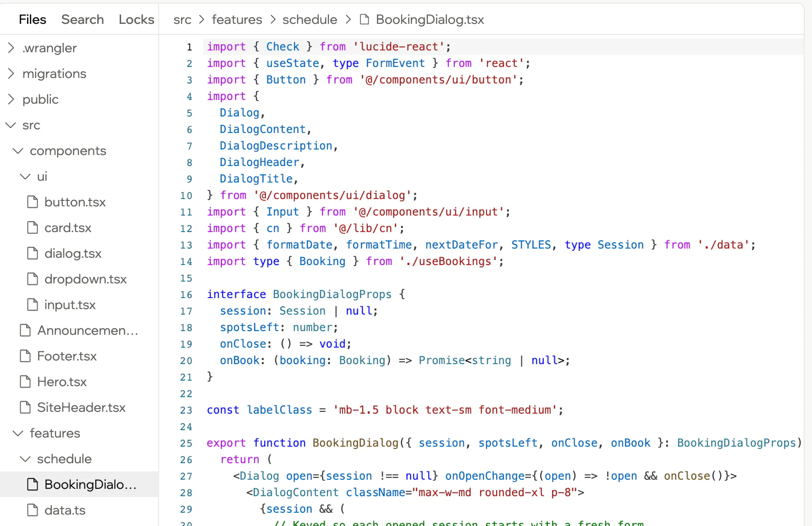Click '@/components/ui/dialog' import path
Viewport: 812px width, 526px height.
click(x=332, y=195)
